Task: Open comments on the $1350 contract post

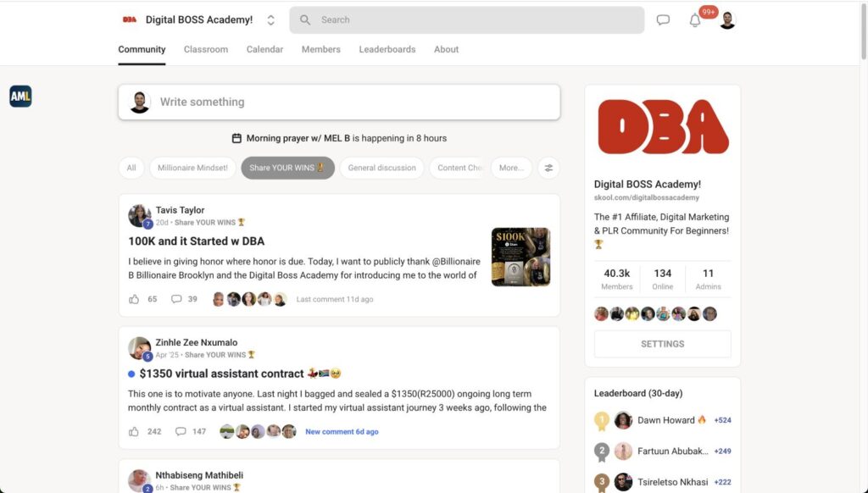Action: pyautogui.click(x=181, y=431)
